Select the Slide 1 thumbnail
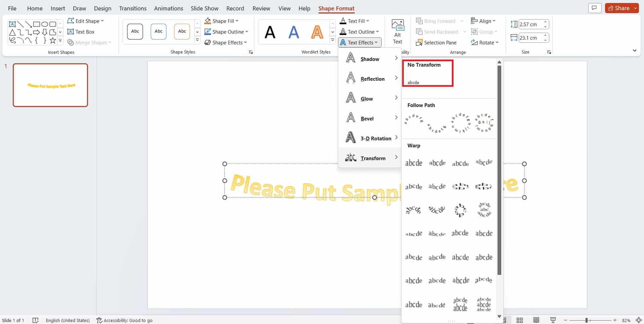644x324 pixels. (50, 85)
